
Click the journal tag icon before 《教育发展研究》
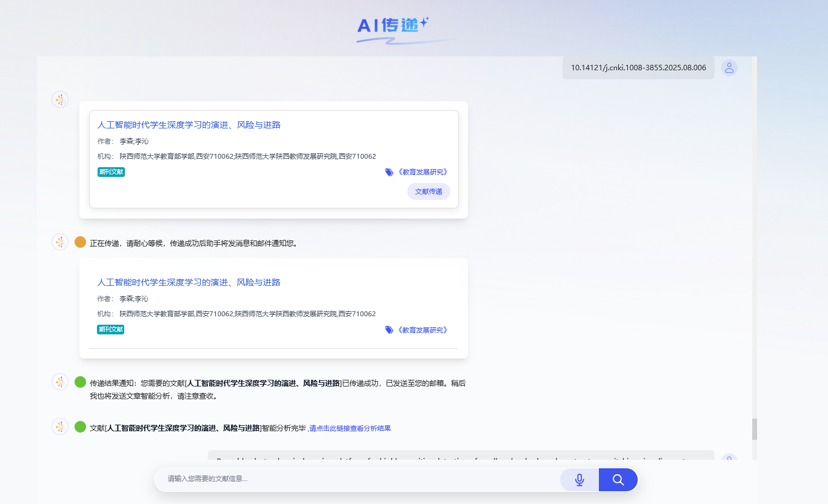coord(389,171)
